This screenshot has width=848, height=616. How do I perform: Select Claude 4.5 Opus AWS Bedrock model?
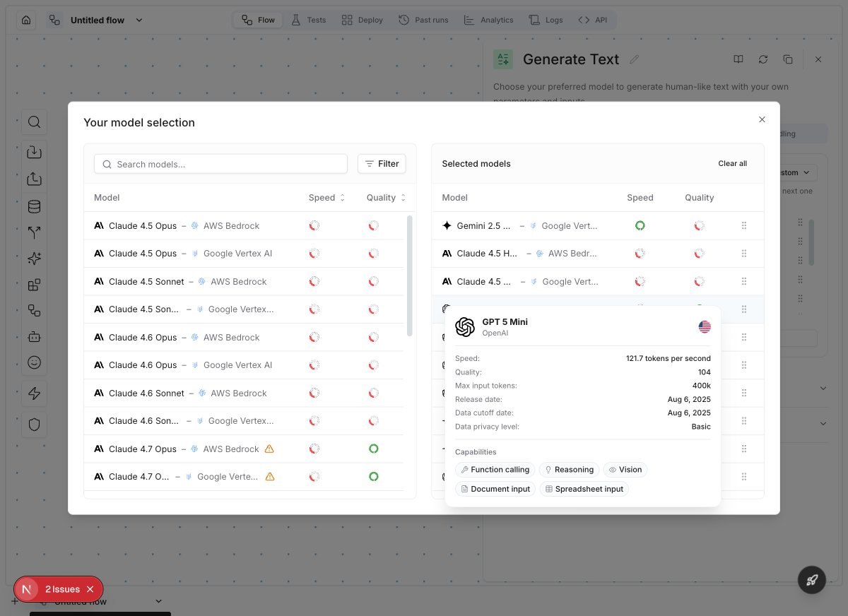pyautogui.click(x=244, y=226)
